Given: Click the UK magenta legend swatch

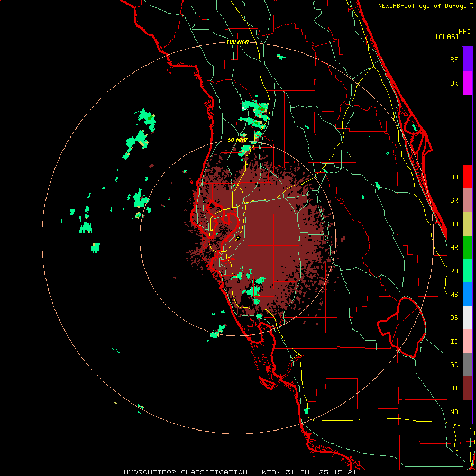Looking at the screenshot, I should [x=467, y=83].
